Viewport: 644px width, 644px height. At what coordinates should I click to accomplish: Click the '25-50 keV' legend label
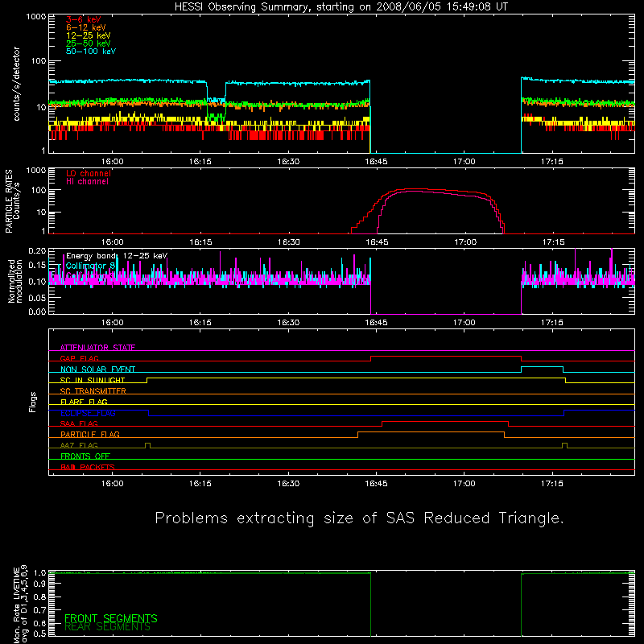point(89,43)
